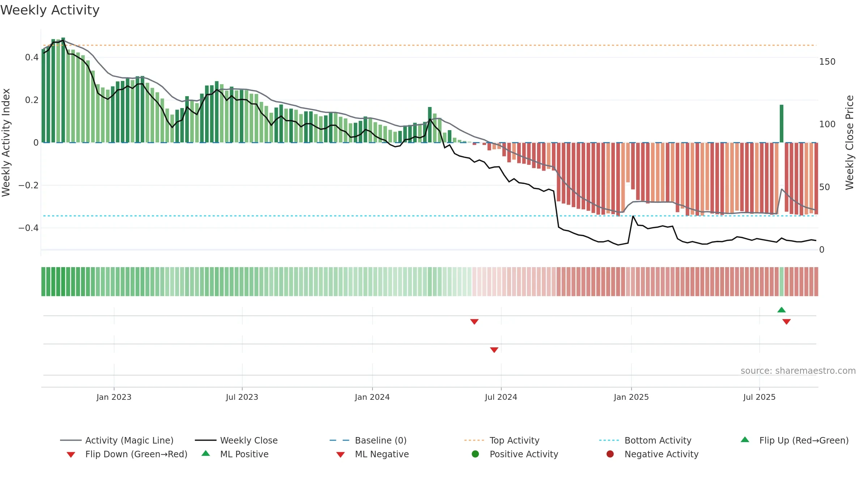The width and height of the screenshot is (868, 488).
Task: Click the ML Negative red triangle legend icon
Action: [340, 455]
